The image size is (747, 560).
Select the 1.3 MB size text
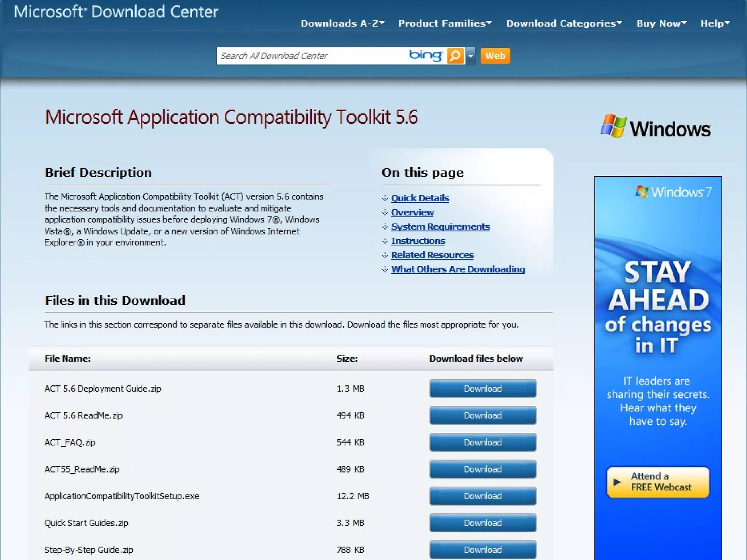(350, 389)
